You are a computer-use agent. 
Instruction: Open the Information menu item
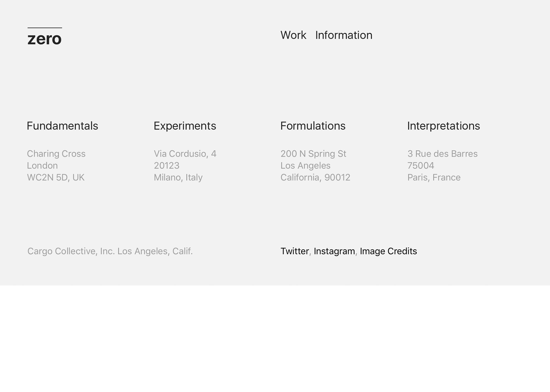click(344, 35)
